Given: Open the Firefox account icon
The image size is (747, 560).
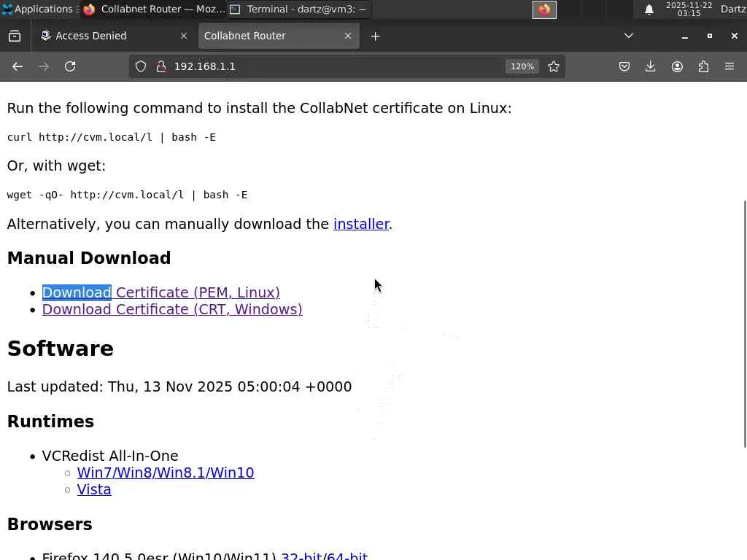Looking at the screenshot, I should 677,66.
